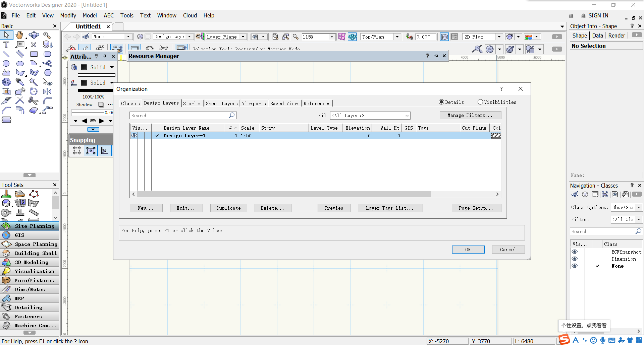Click the Classes icon in Navigation palette

(x=575, y=195)
